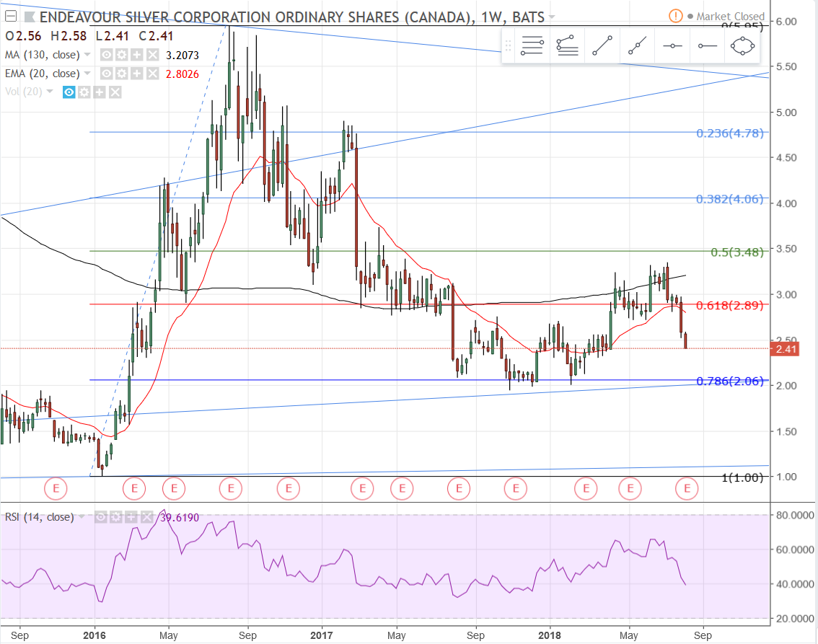The height and width of the screenshot is (644, 818).
Task: Show the hidden Vol (20) indicator via eye icon
Action: coord(69,92)
